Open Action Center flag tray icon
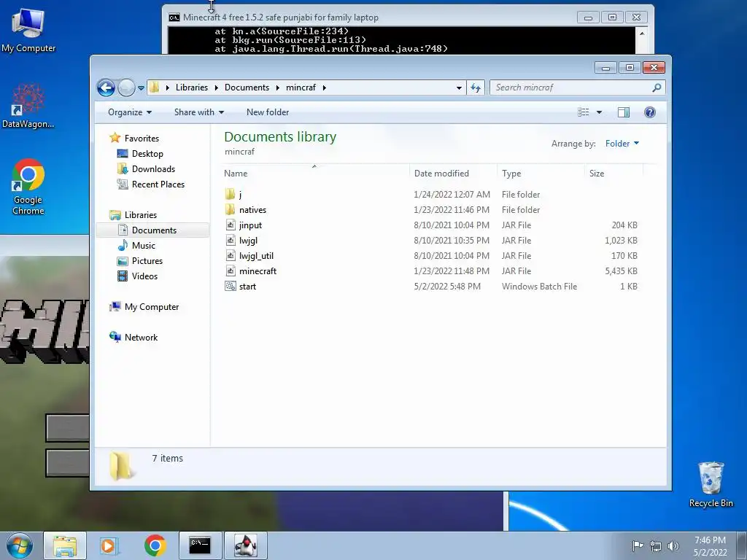 (638, 545)
